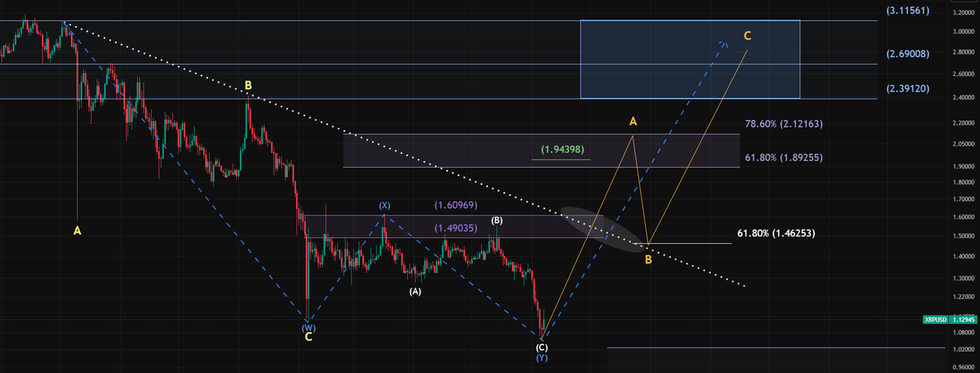This screenshot has height=373, width=980.
Task: Click the 78.60% (2.12163) Fibonacci label
Action: tap(784, 124)
